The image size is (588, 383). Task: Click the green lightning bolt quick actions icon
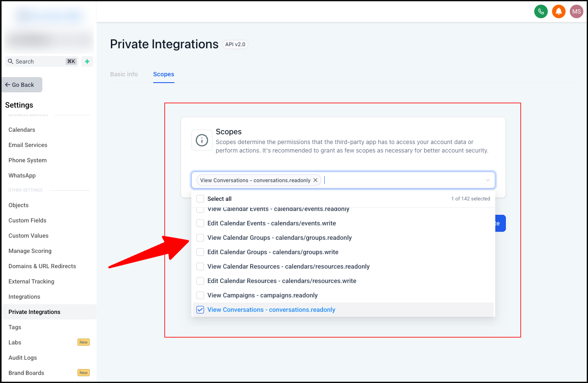87,61
